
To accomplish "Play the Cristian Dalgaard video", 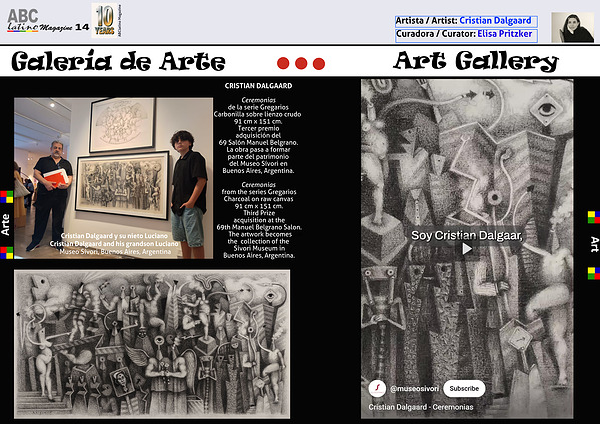I will tap(466, 248).
